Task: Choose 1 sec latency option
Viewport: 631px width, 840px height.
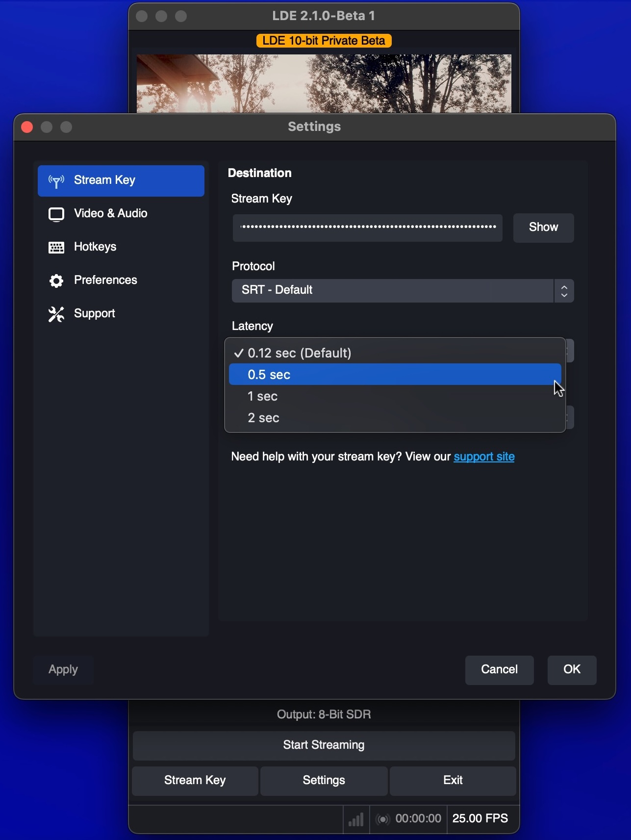Action: point(394,396)
